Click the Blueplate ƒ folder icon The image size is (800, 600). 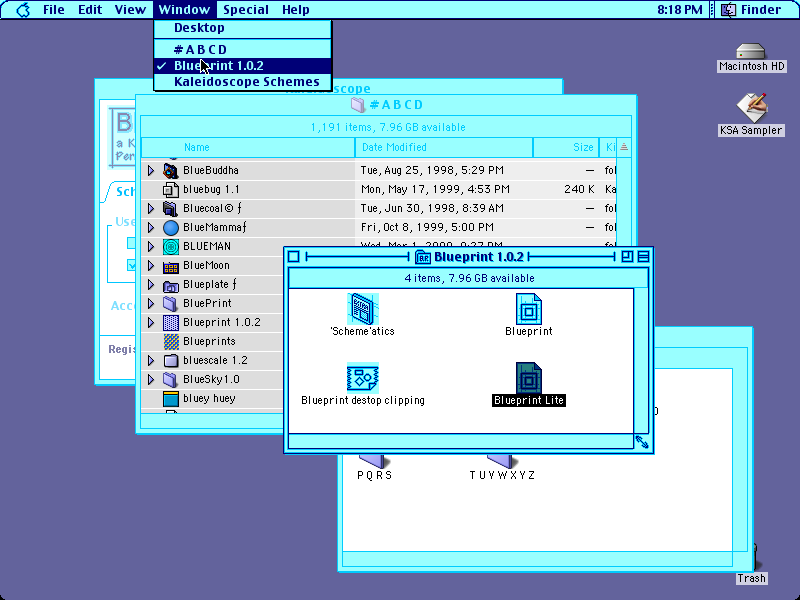point(170,285)
